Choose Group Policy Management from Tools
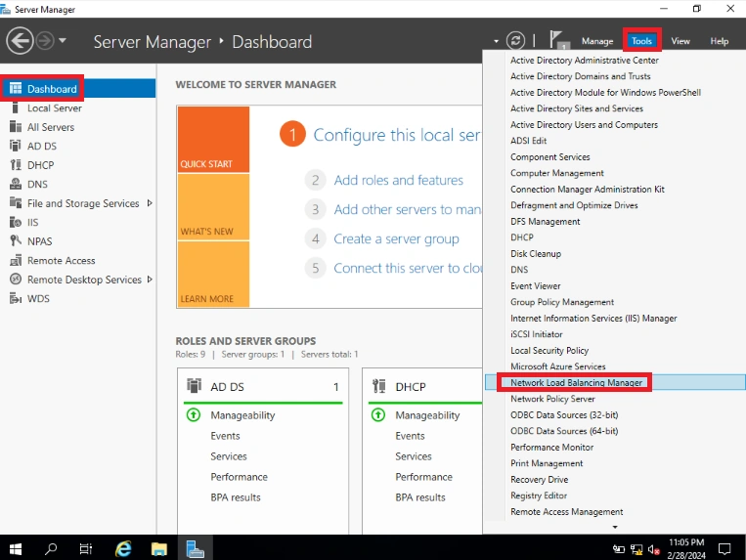Image resolution: width=746 pixels, height=560 pixels. point(562,302)
